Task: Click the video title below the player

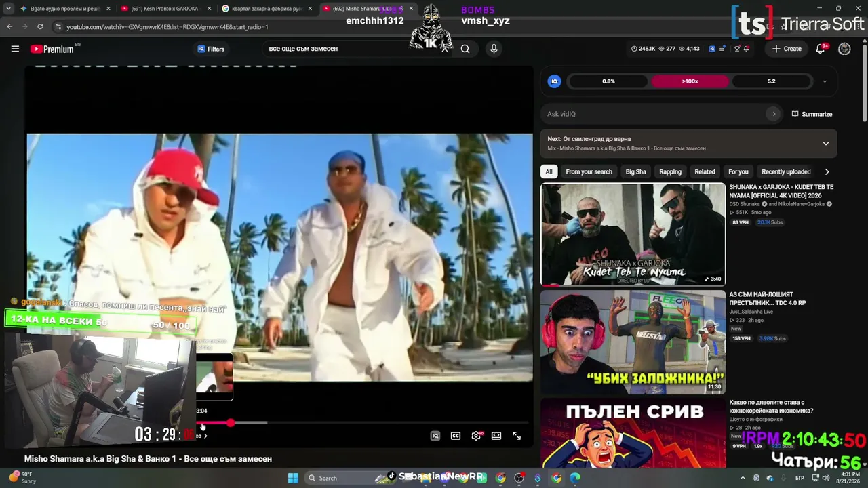Action: tap(148, 459)
